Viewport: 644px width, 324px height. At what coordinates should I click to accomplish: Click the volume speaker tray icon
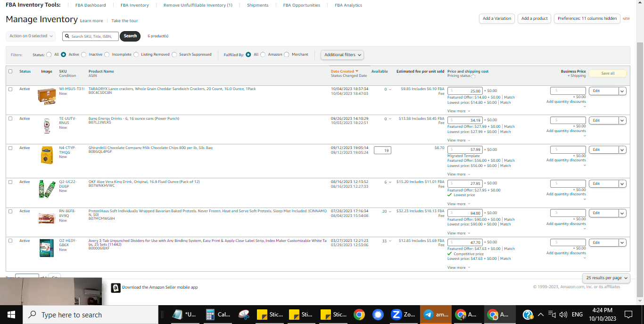[563, 315]
